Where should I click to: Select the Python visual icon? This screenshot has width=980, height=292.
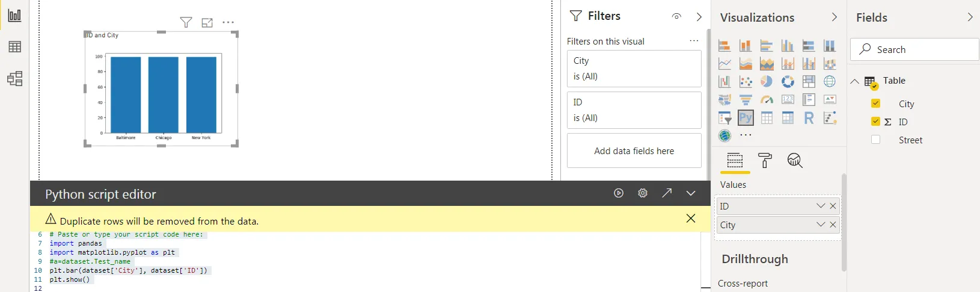(746, 118)
